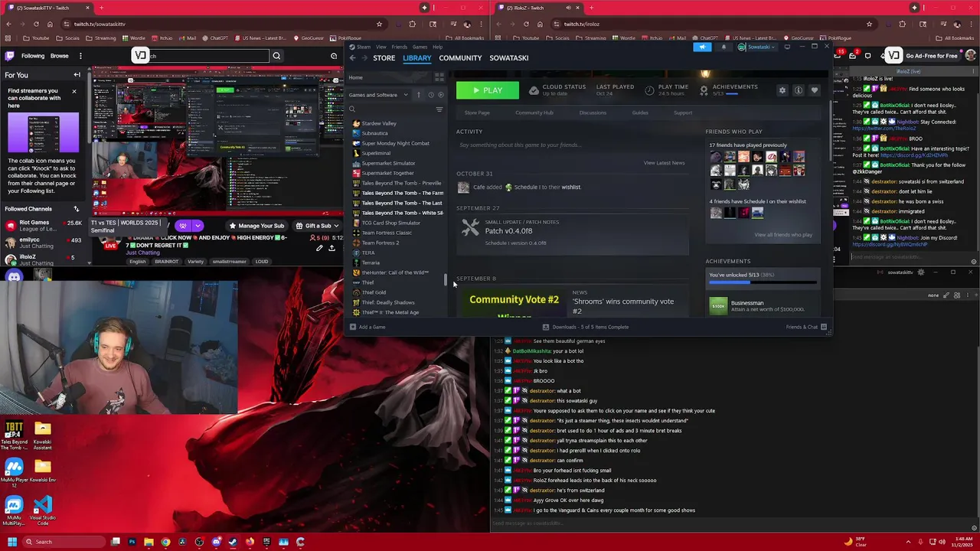
Task: Click the ready-to-play filter icon in Steam library
Action: tap(440, 95)
